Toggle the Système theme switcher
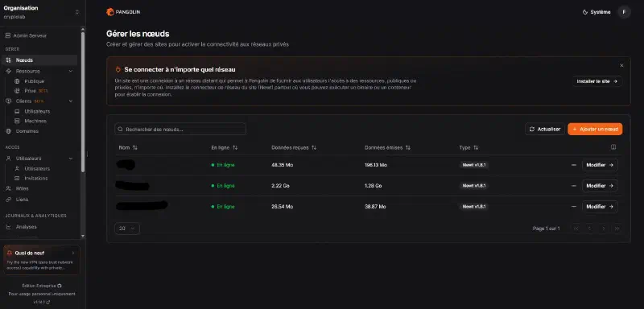 coord(597,12)
